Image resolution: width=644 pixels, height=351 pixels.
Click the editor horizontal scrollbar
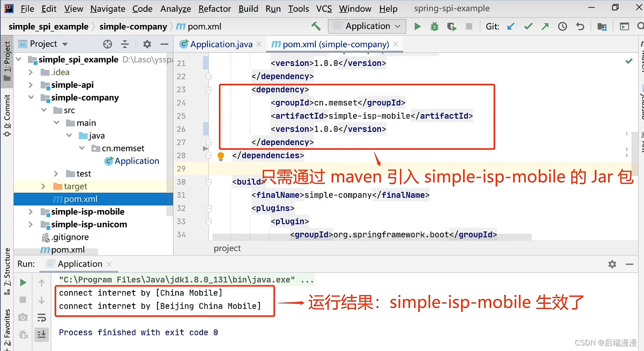point(372,237)
